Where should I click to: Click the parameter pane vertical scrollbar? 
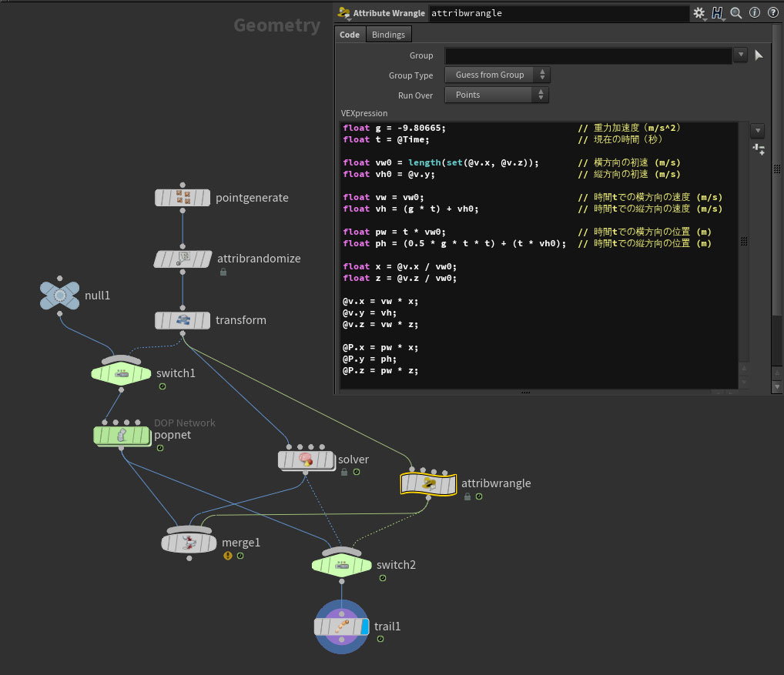(776, 170)
